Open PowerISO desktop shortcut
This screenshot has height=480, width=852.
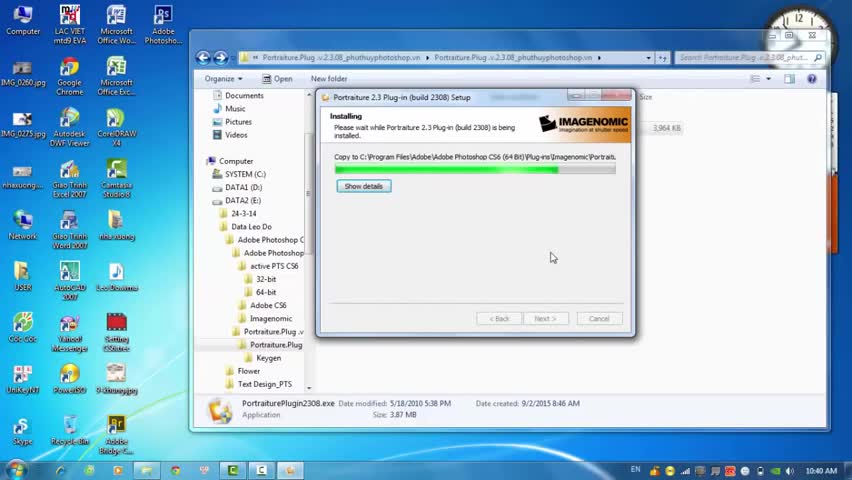70,379
